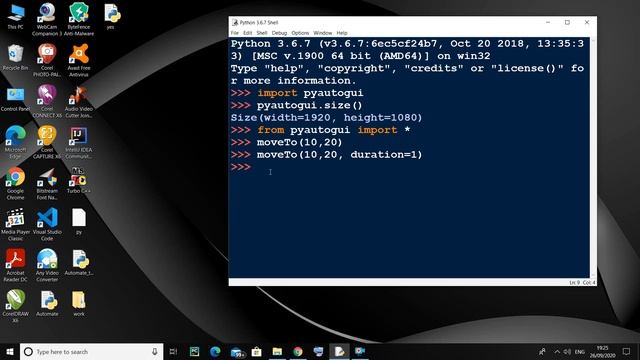Click the empty prompt at shell bottom

point(241,167)
